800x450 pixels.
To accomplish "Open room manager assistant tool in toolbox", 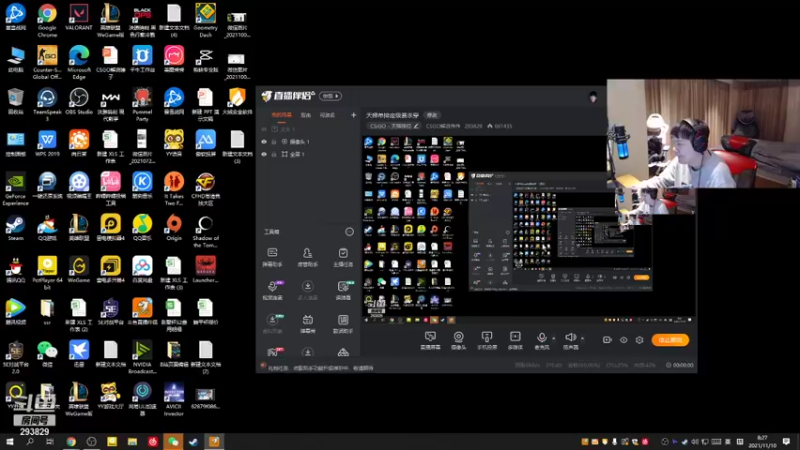I will 307,258.
